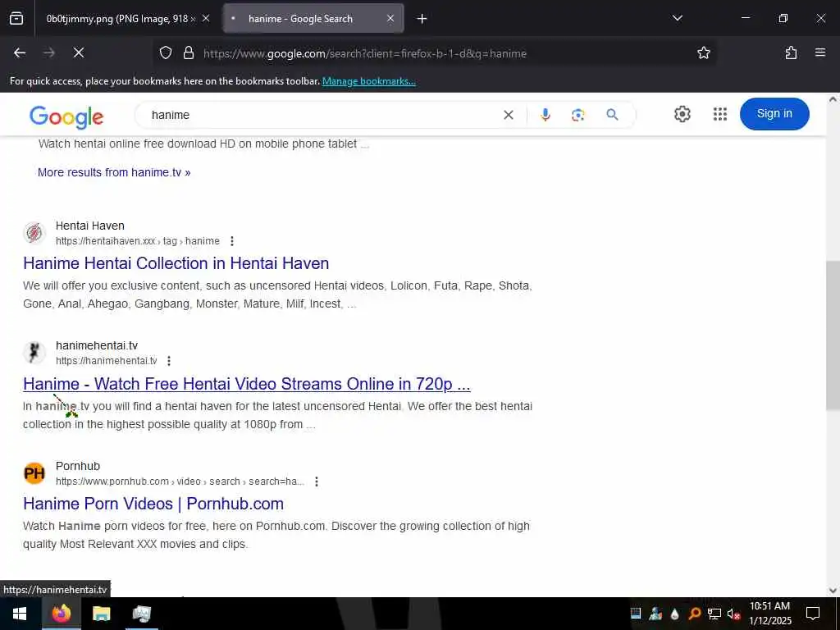Show site security padlock info
Viewport: 840px width, 630px height.
[x=189, y=53]
